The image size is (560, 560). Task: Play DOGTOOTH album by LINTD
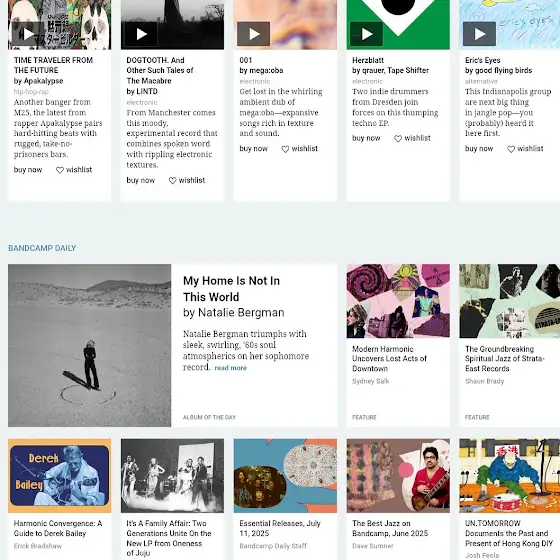pos(141,34)
